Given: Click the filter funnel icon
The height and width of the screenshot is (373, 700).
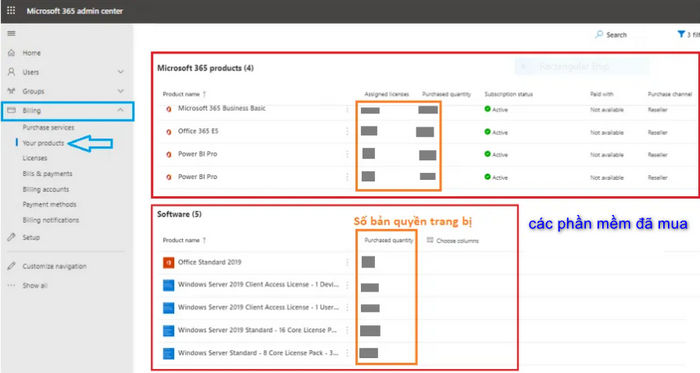Looking at the screenshot, I should [x=681, y=34].
